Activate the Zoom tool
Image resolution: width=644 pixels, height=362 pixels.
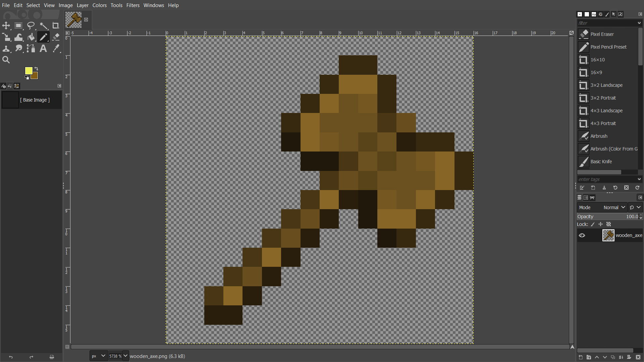[x=6, y=60]
